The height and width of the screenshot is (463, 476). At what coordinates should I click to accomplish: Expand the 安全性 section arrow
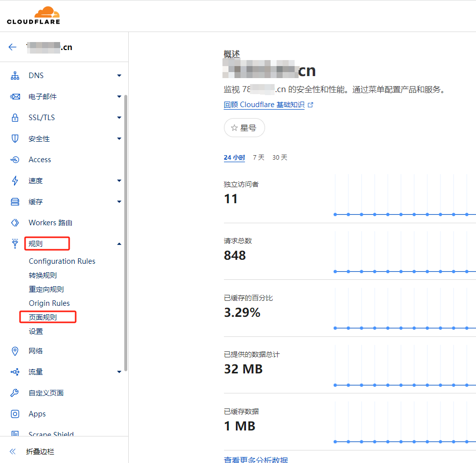pos(119,139)
